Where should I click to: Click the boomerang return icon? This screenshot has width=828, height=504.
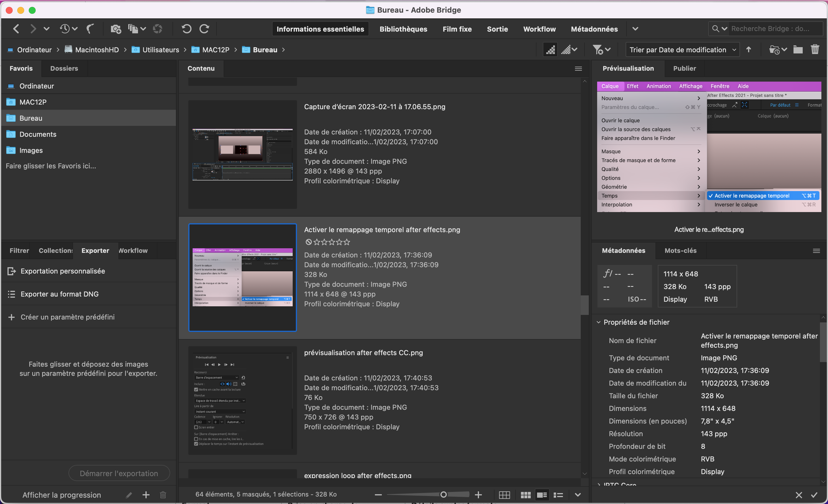[90, 29]
